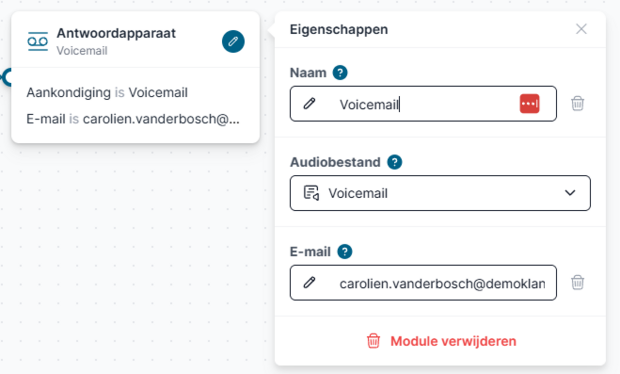Click the pencil icon inside the E-mail field
The height and width of the screenshot is (374, 620).
click(x=309, y=282)
